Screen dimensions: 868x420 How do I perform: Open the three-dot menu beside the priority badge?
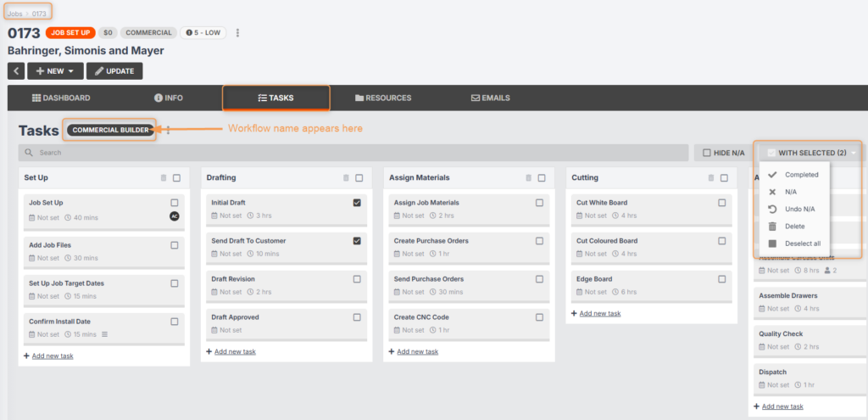pyautogui.click(x=237, y=33)
